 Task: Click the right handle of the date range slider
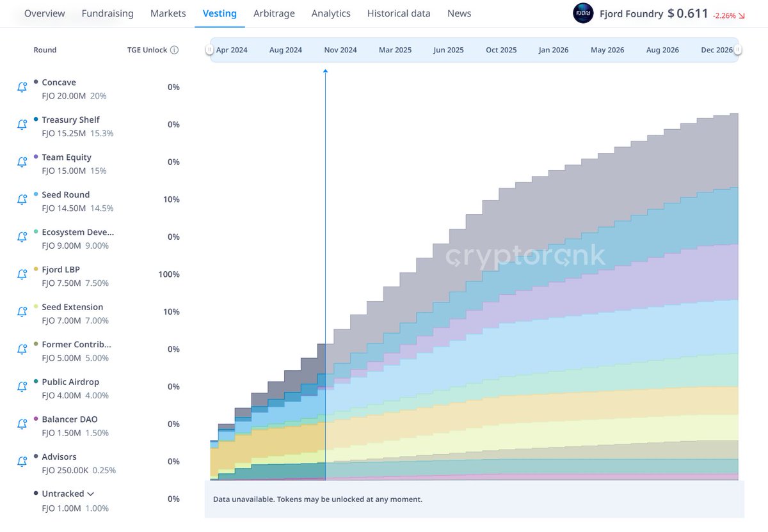click(x=738, y=50)
